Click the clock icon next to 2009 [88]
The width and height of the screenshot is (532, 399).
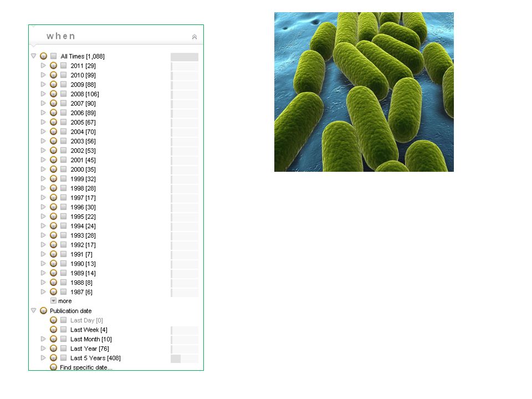[x=53, y=84]
